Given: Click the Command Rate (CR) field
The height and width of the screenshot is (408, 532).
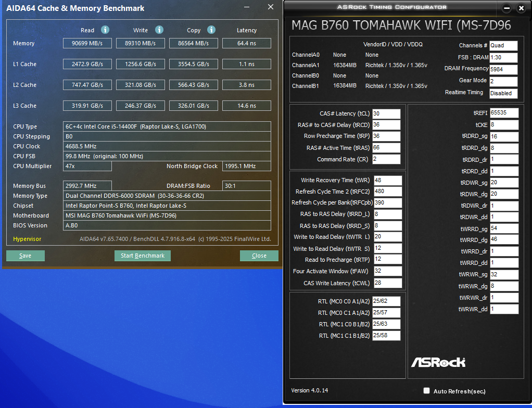Looking at the screenshot, I should tap(386, 159).
